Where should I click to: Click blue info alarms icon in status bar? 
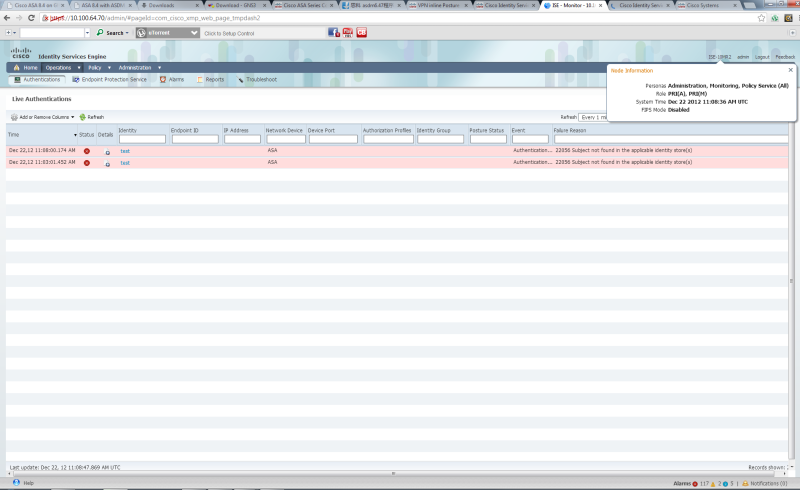click(x=726, y=483)
